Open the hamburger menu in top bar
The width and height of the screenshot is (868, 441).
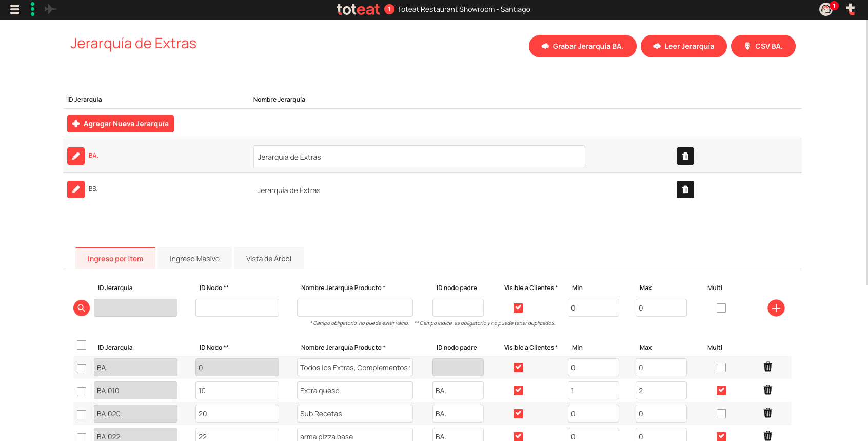click(x=15, y=9)
